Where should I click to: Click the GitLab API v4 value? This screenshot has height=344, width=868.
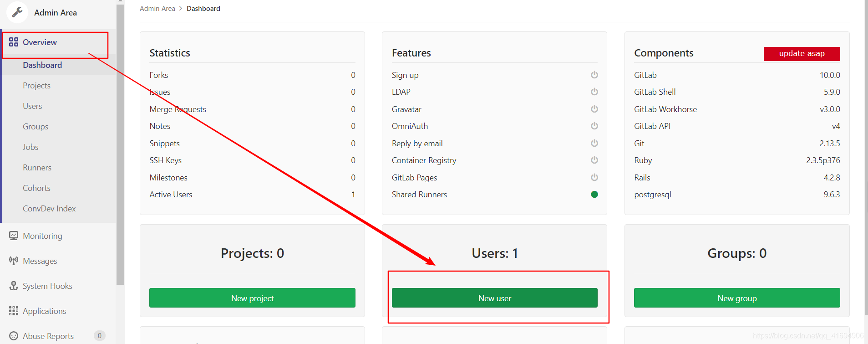coord(836,126)
